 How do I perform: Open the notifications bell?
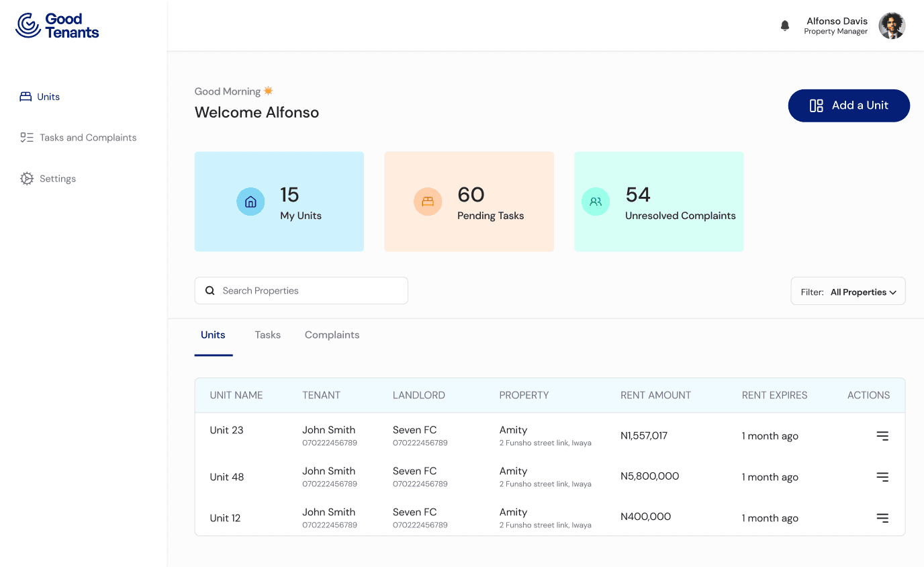click(785, 26)
